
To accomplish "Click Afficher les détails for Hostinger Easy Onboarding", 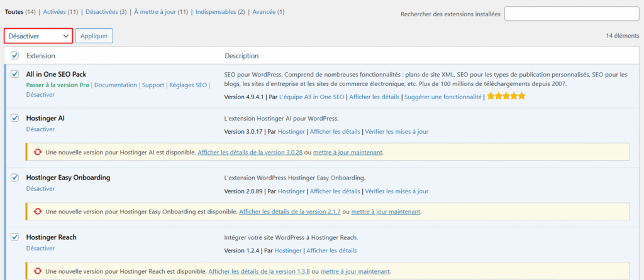I will (335, 191).
